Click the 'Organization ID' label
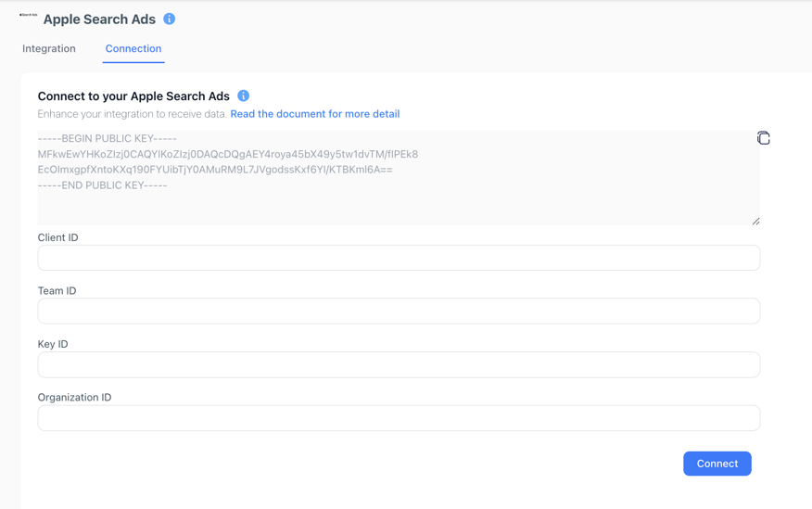The width and height of the screenshot is (812, 509). click(x=74, y=398)
